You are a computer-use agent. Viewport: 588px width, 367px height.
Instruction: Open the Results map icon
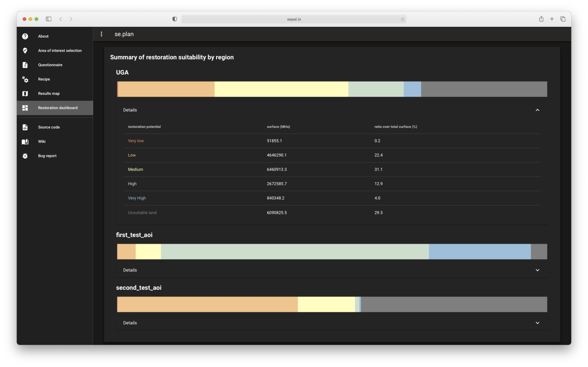tap(25, 93)
